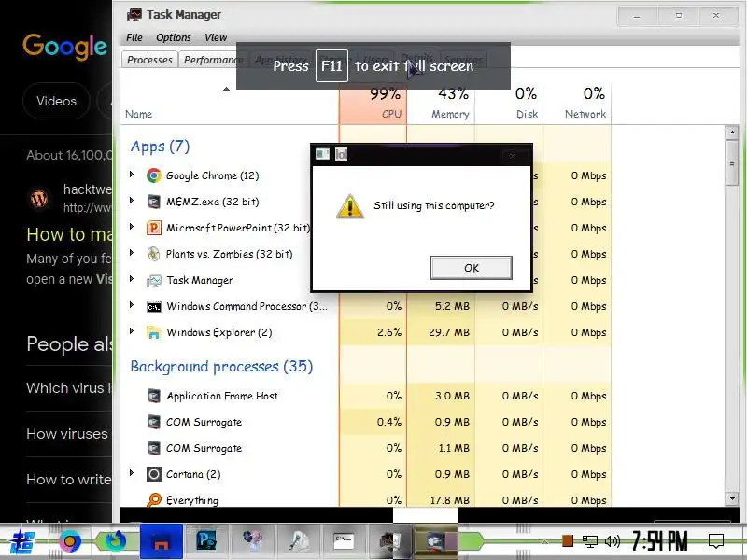Viewport: 747px width, 560px height.
Task: Expand the MEMZ.exe (32 bit) entry
Action: tap(132, 201)
